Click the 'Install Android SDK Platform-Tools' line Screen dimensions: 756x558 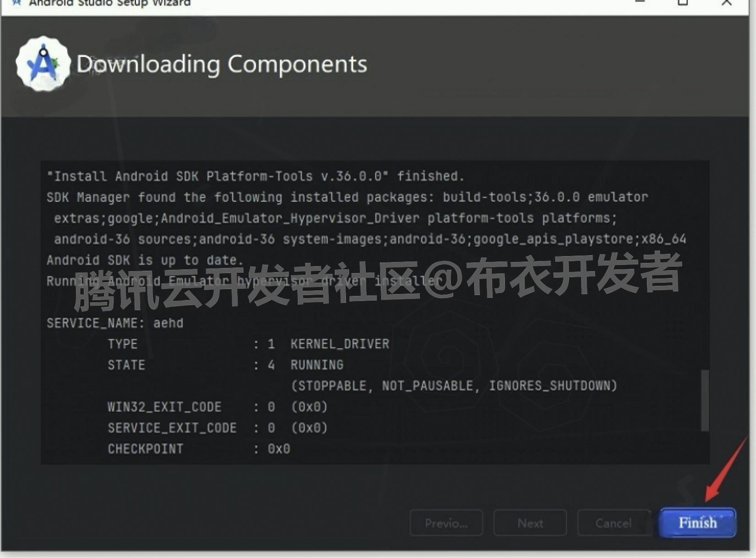coord(255,175)
